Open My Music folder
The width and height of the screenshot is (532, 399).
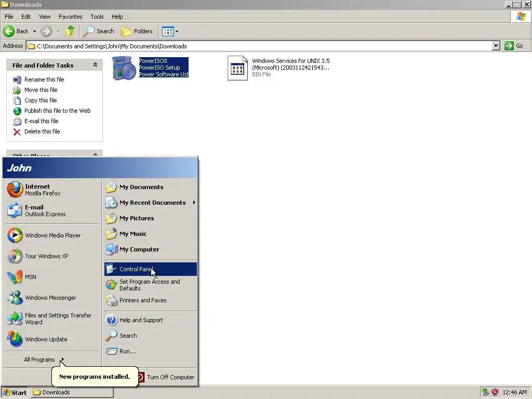150,234
